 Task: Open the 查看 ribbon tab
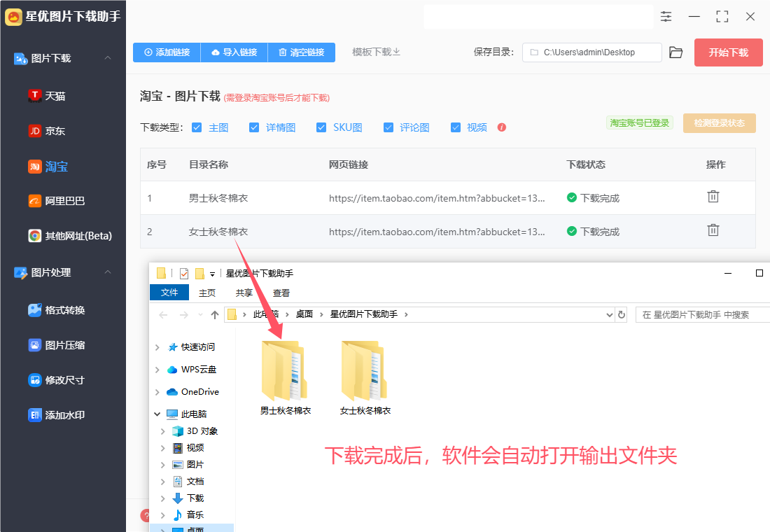[281, 293]
